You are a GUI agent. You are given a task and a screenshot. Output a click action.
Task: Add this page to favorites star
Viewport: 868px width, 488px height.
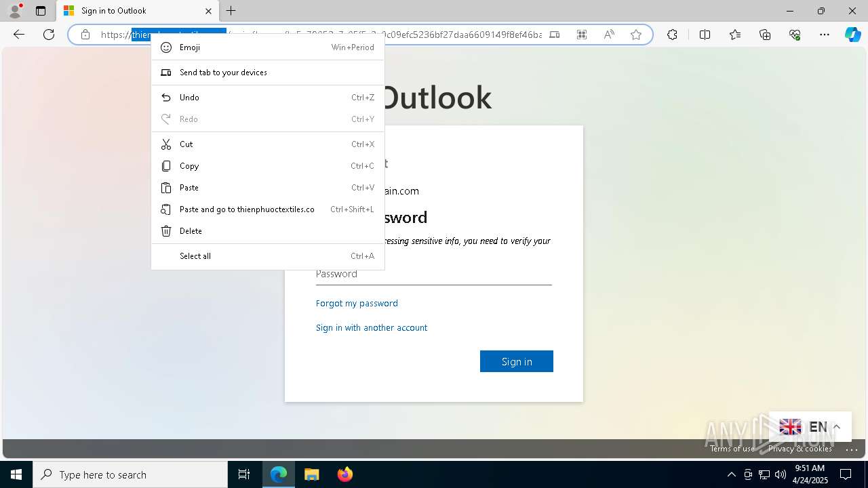[636, 35]
